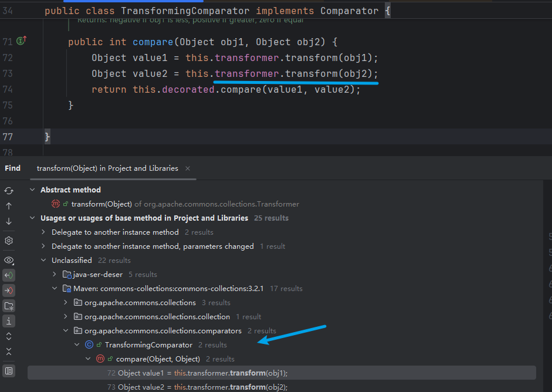Screen dimensions: 552x392
Task: Go to previous occurrence using the up arrow
Action: click(x=9, y=206)
